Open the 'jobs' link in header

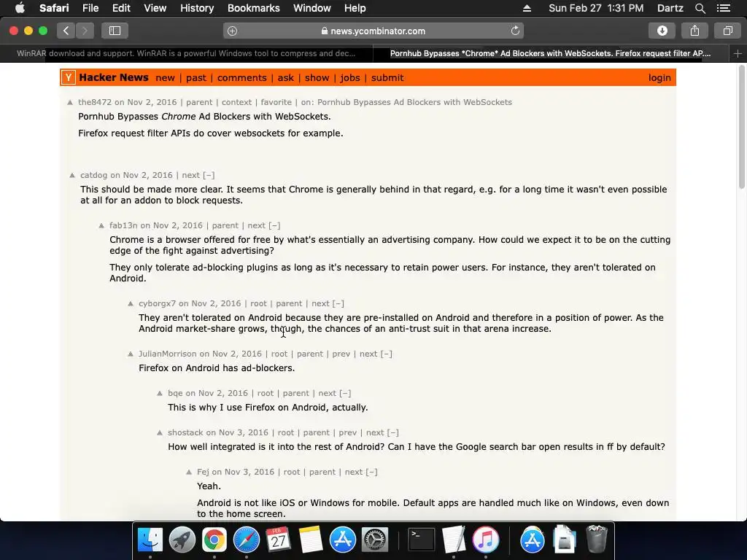350,77
